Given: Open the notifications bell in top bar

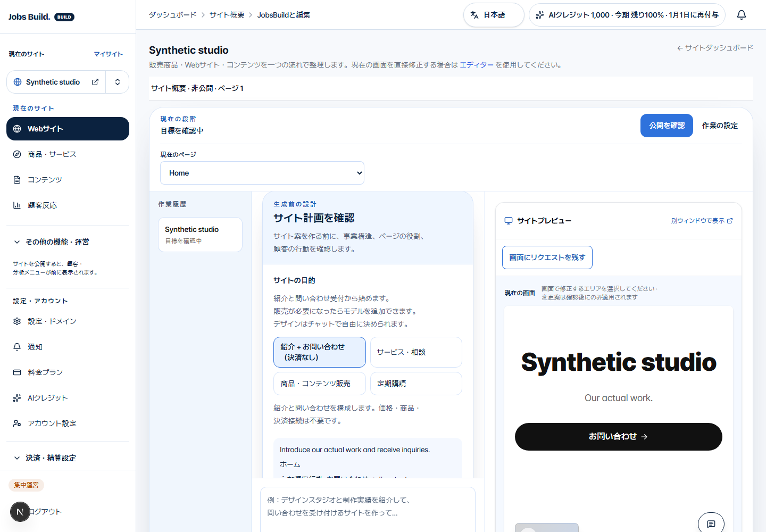Looking at the screenshot, I should click(742, 15).
